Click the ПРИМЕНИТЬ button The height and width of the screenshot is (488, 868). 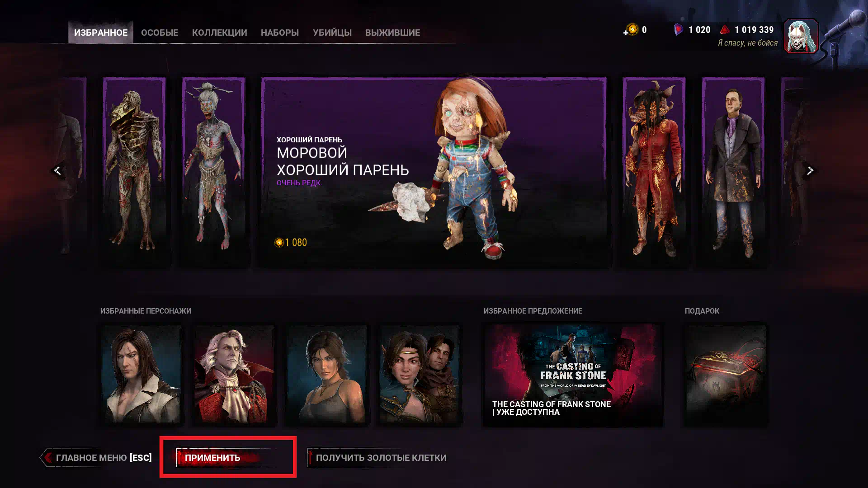click(x=227, y=458)
